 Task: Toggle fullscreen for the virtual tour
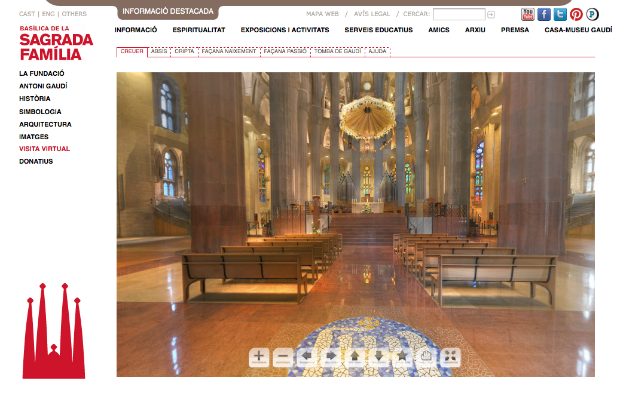coord(450,357)
